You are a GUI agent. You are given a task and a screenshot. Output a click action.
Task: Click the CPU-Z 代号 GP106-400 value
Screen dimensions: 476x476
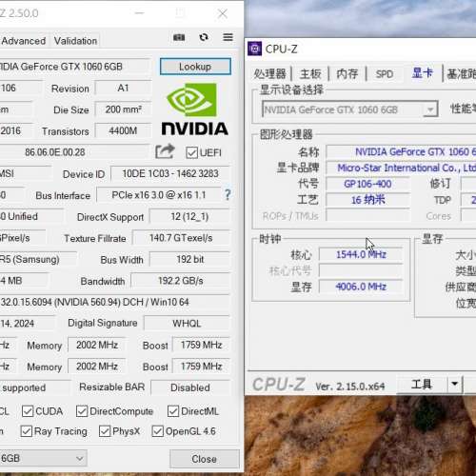[367, 184]
